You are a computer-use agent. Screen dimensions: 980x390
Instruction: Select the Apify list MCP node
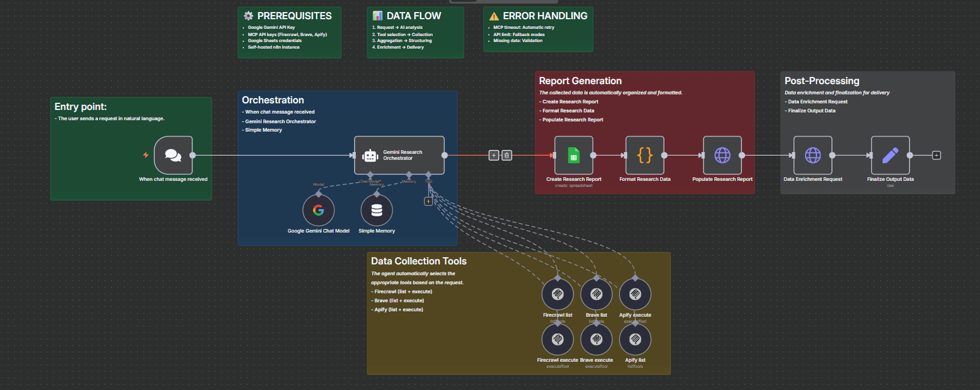(x=635, y=340)
